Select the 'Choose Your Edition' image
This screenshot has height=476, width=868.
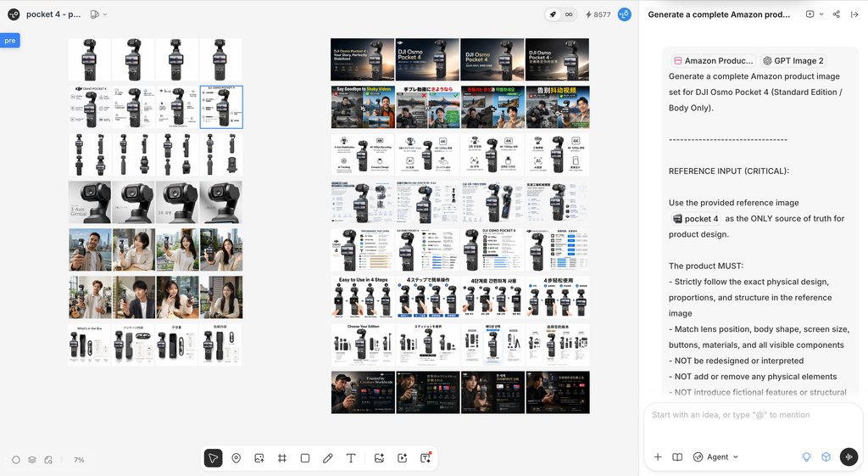(363, 344)
